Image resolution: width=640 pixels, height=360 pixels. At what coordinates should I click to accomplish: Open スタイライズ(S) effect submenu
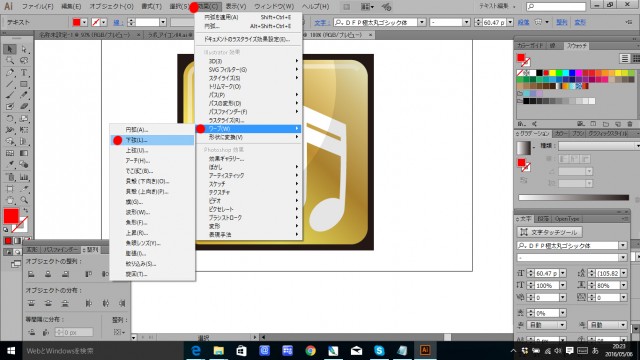pos(249,78)
